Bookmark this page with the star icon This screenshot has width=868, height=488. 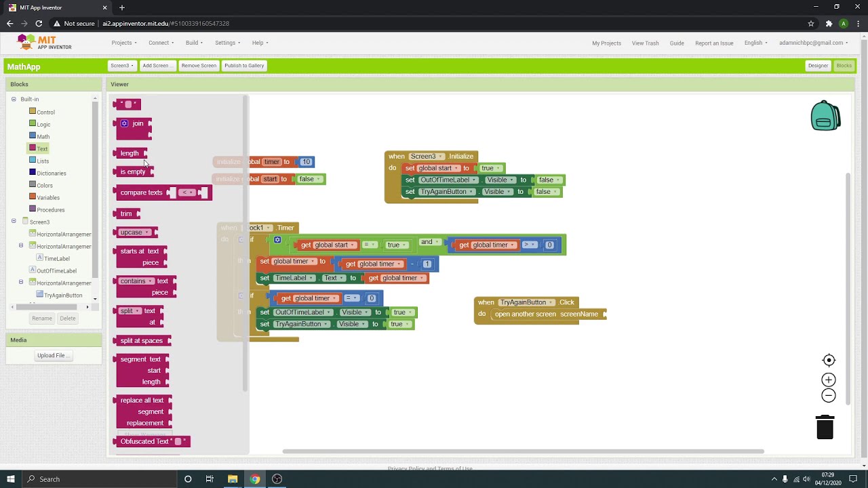pyautogui.click(x=811, y=23)
